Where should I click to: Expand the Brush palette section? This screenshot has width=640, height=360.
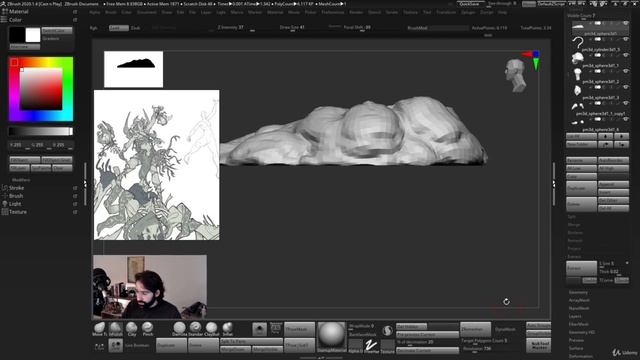(16, 196)
